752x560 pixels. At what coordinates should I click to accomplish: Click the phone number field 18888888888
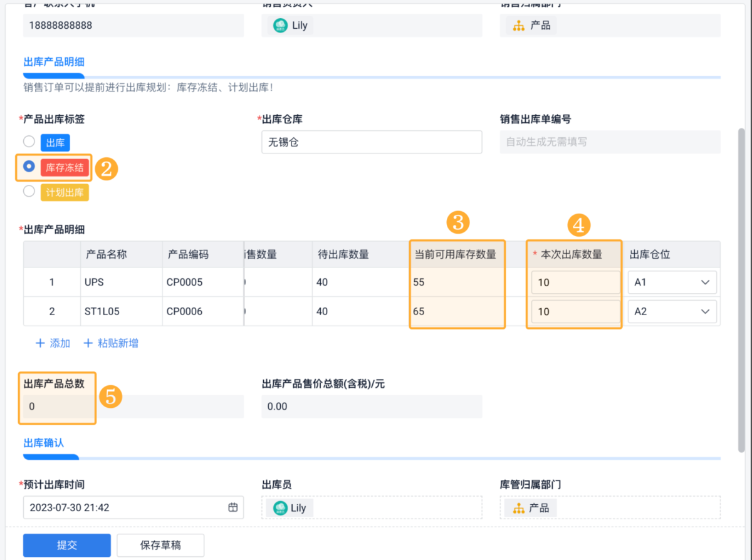tap(133, 26)
